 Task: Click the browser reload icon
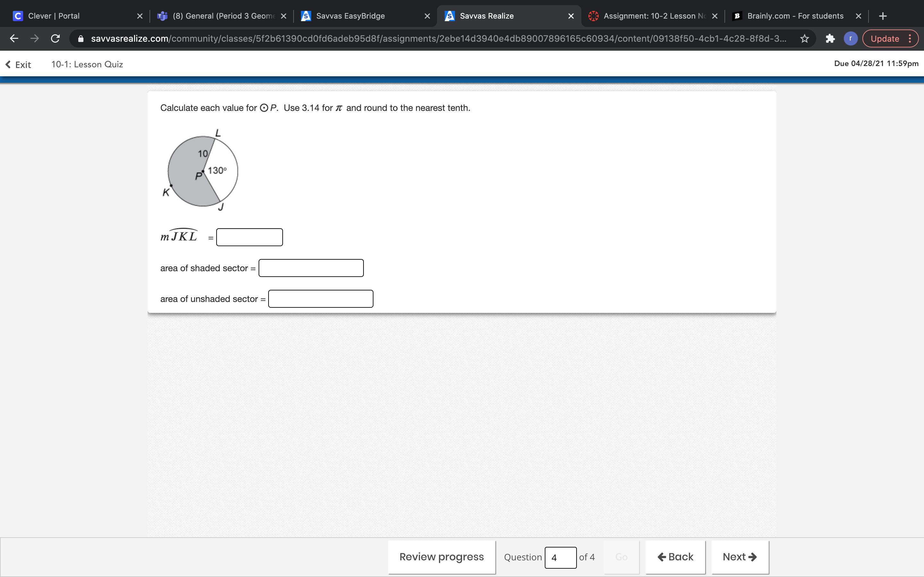click(56, 38)
